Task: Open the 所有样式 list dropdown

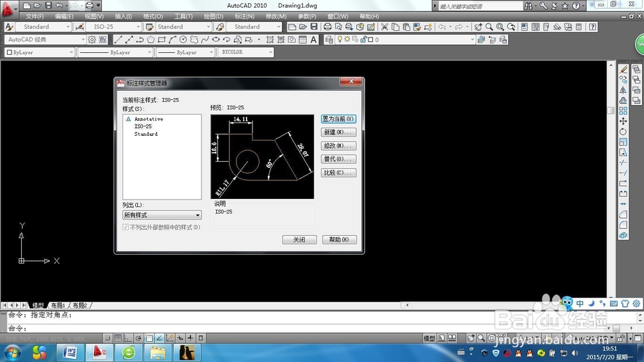Action: 162,215
